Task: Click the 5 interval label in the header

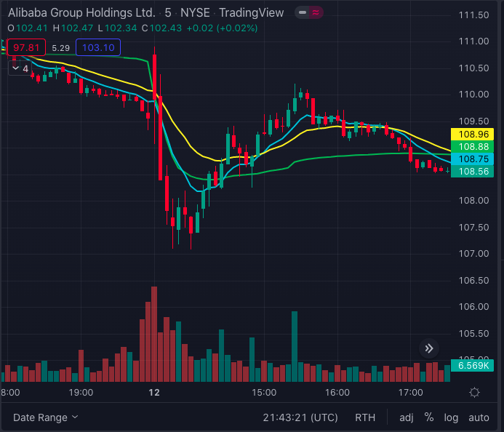Action: click(168, 12)
